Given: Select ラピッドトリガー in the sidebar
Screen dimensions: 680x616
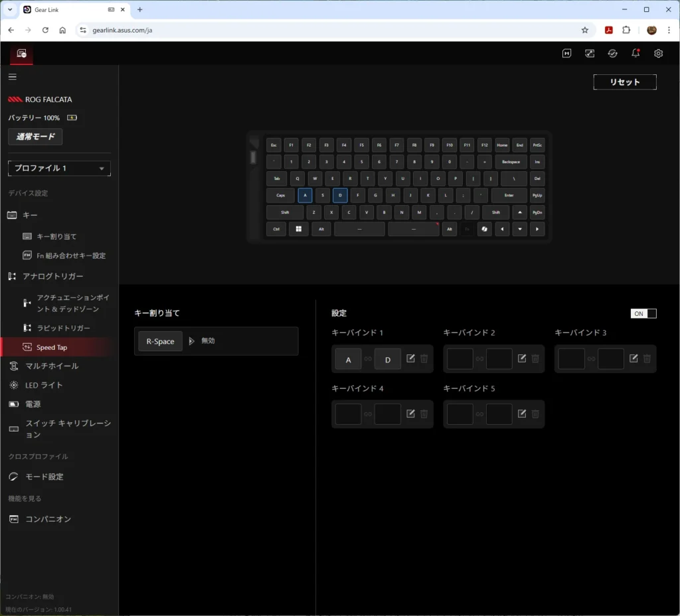Looking at the screenshot, I should pyautogui.click(x=63, y=328).
